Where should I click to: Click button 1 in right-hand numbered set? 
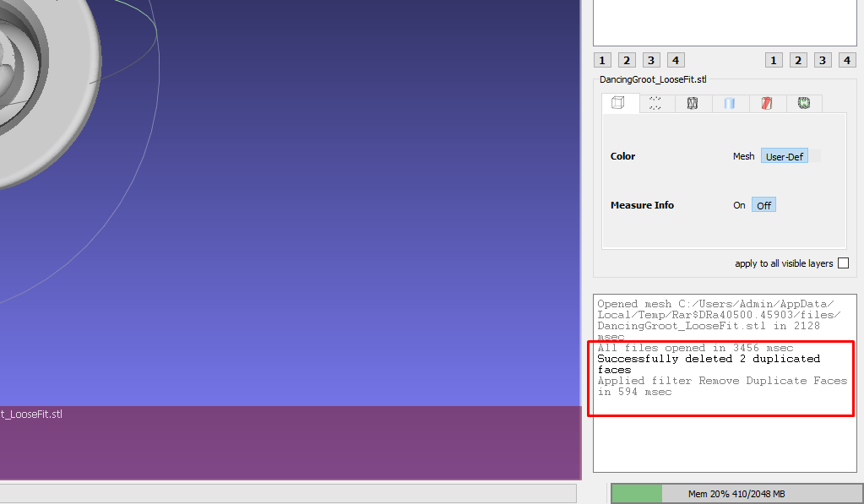pos(774,60)
